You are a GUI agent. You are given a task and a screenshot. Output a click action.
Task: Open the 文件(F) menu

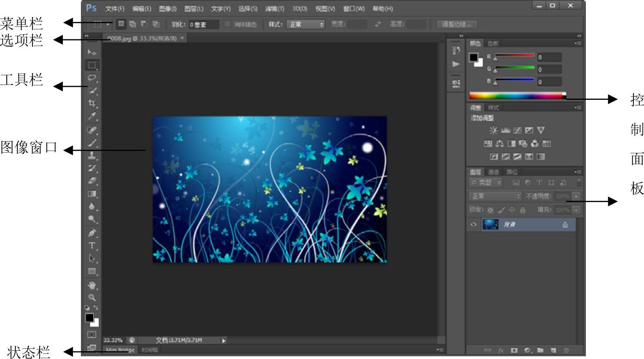click(x=115, y=9)
